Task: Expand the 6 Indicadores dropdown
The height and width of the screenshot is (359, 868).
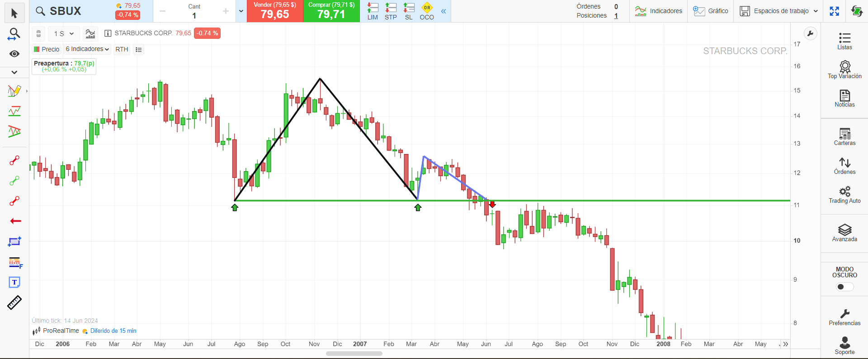Action: pyautogui.click(x=87, y=49)
